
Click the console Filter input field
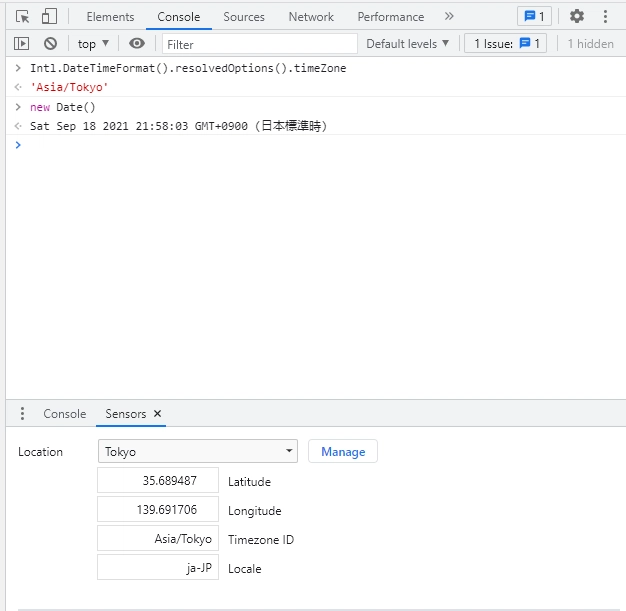click(x=260, y=44)
